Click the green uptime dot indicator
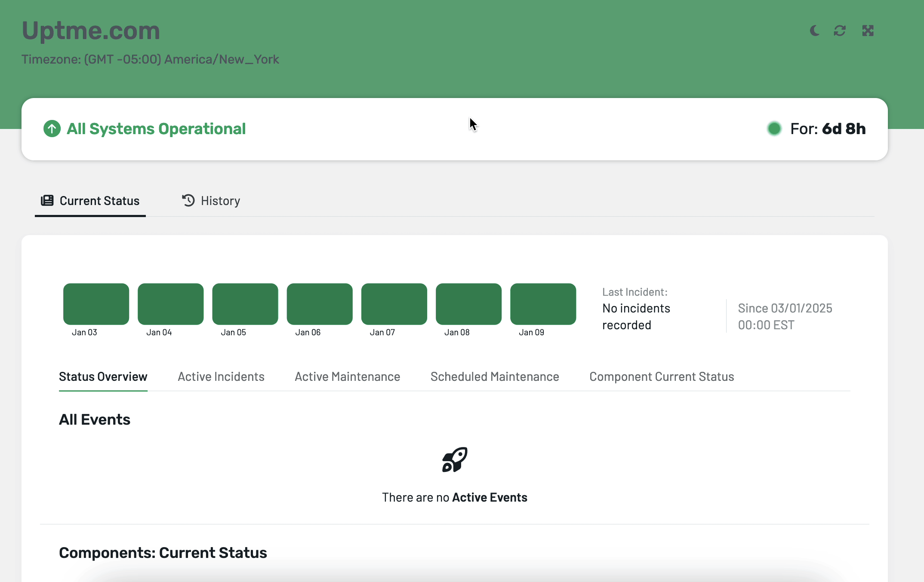This screenshot has height=582, width=924. (774, 129)
